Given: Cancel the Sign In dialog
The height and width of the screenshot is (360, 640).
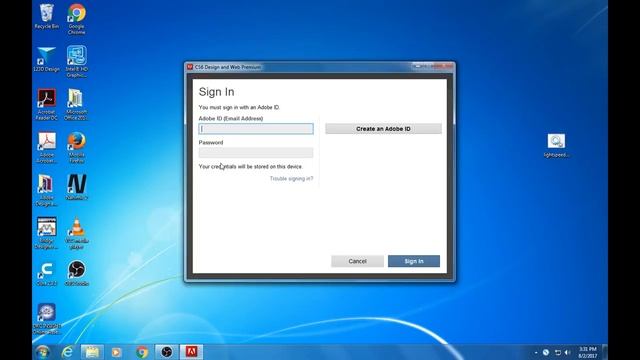Looking at the screenshot, I should pyautogui.click(x=357, y=261).
